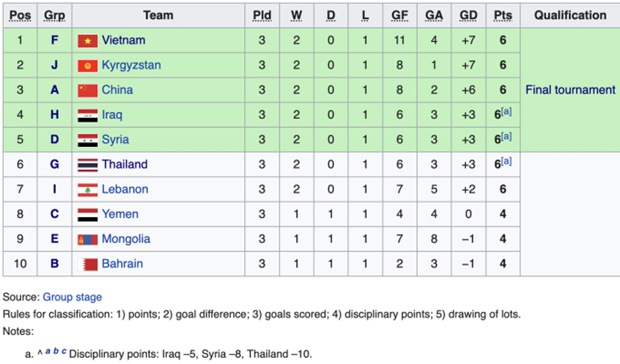This screenshot has height=364, width=620.
Task: Click the Vietnam flag icon
Action: pos(87,41)
